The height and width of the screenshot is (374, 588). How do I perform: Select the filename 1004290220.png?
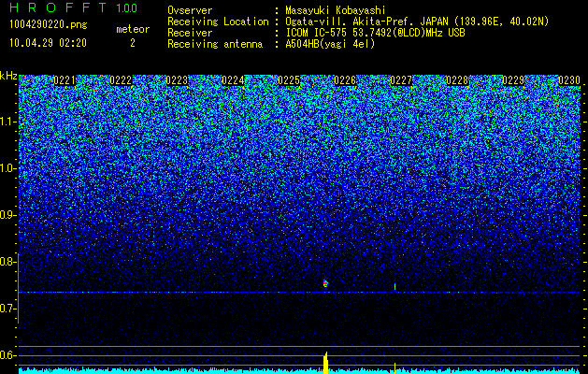coord(49,24)
